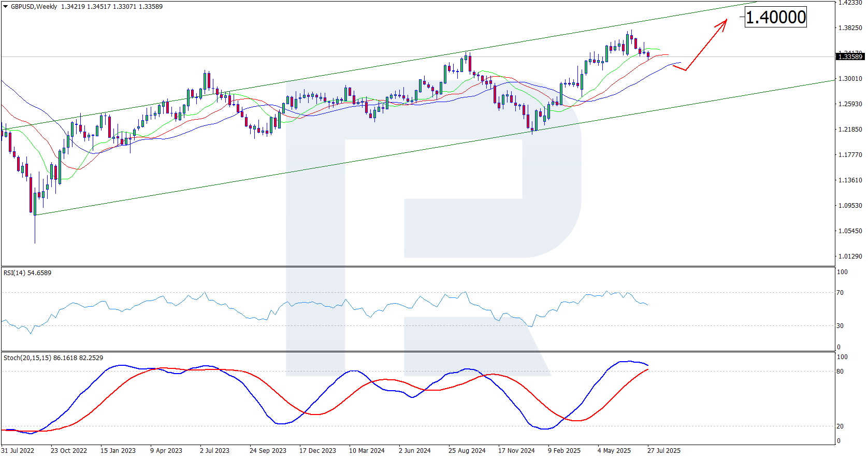Click the 25 Aug 2024 date label

(x=467, y=450)
